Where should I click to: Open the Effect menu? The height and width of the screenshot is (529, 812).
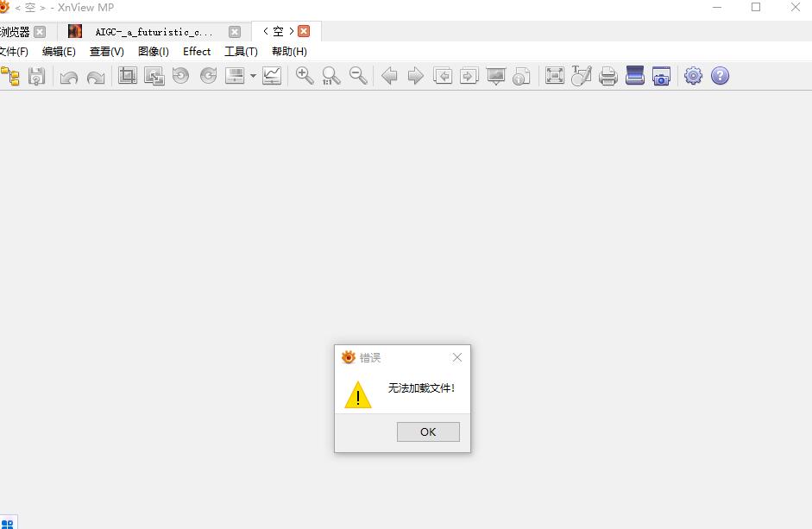[197, 51]
